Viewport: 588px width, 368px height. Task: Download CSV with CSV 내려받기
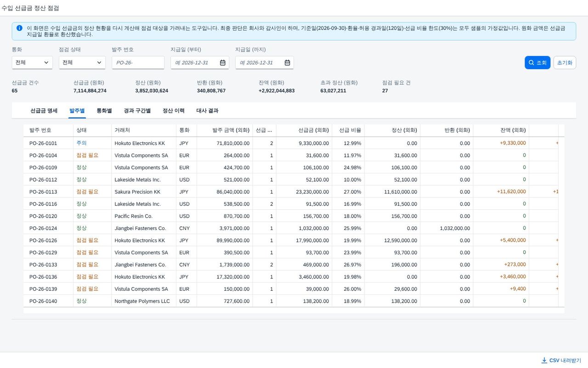[561, 360]
